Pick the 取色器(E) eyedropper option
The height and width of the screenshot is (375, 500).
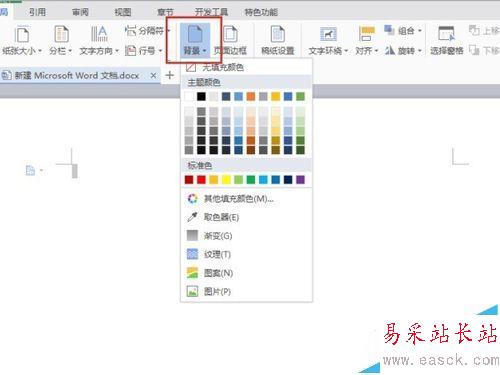point(246,217)
